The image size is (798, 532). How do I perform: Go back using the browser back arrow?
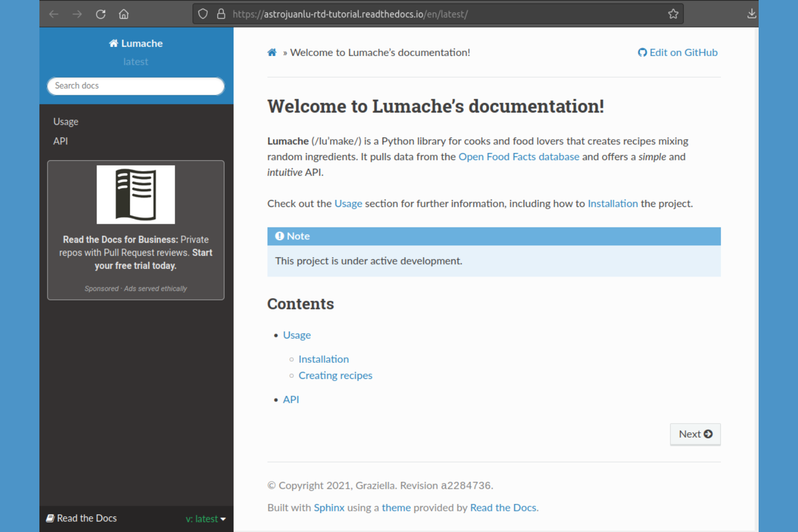click(x=53, y=14)
